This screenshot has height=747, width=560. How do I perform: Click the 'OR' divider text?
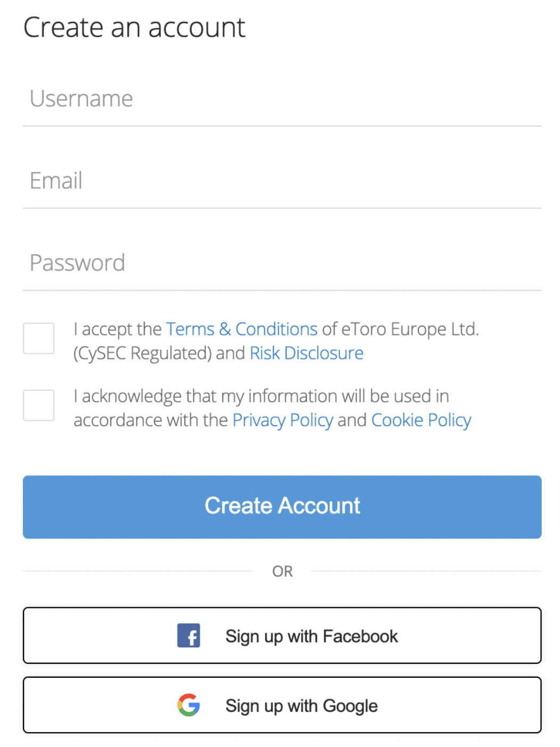click(x=282, y=572)
